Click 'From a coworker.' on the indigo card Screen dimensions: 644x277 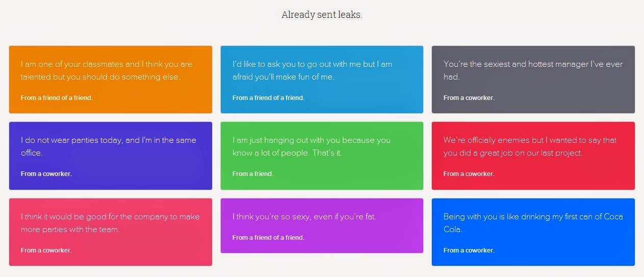point(46,174)
